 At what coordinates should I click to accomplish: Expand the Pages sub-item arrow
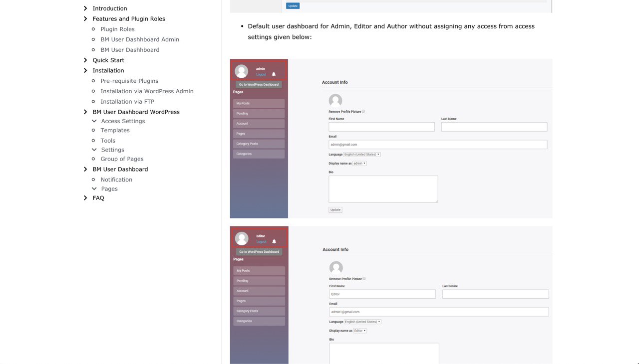pos(94,189)
